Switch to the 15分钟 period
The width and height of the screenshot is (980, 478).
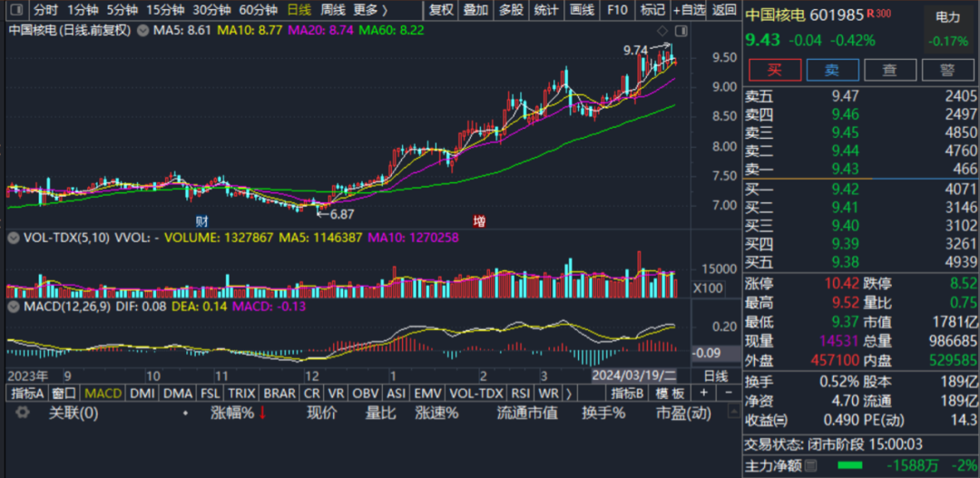coord(165,10)
